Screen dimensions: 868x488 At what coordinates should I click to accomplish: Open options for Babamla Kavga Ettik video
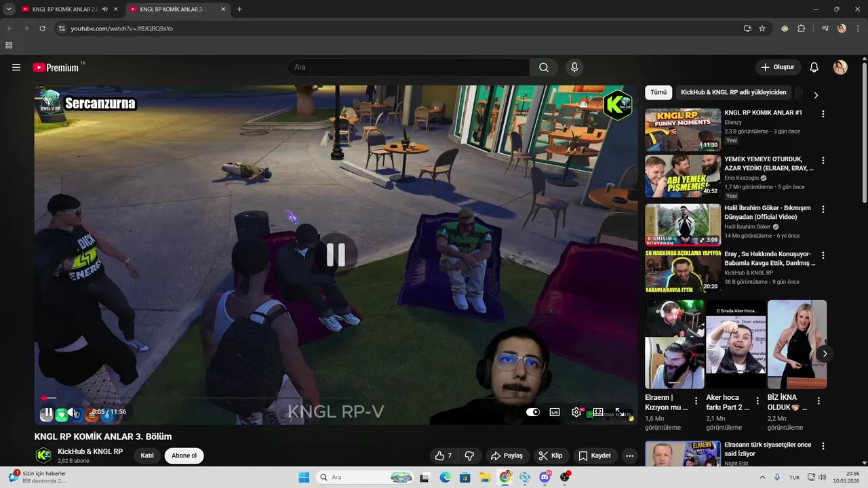pyautogui.click(x=823, y=256)
